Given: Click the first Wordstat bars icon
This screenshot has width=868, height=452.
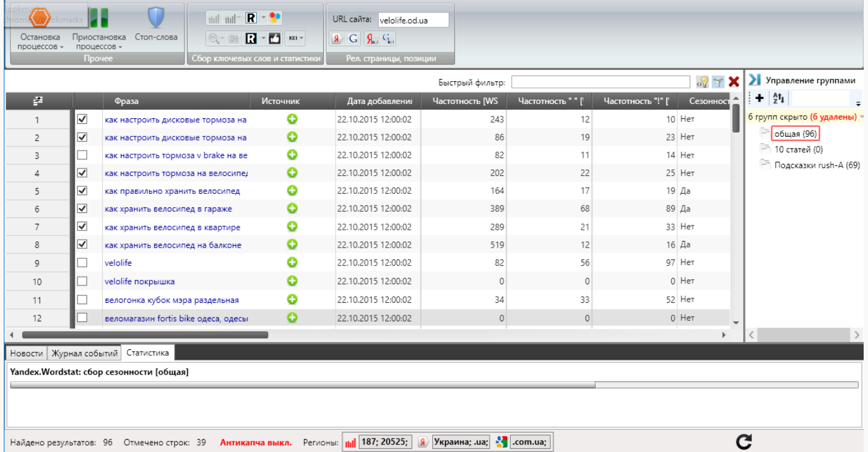Looking at the screenshot, I should point(214,19).
